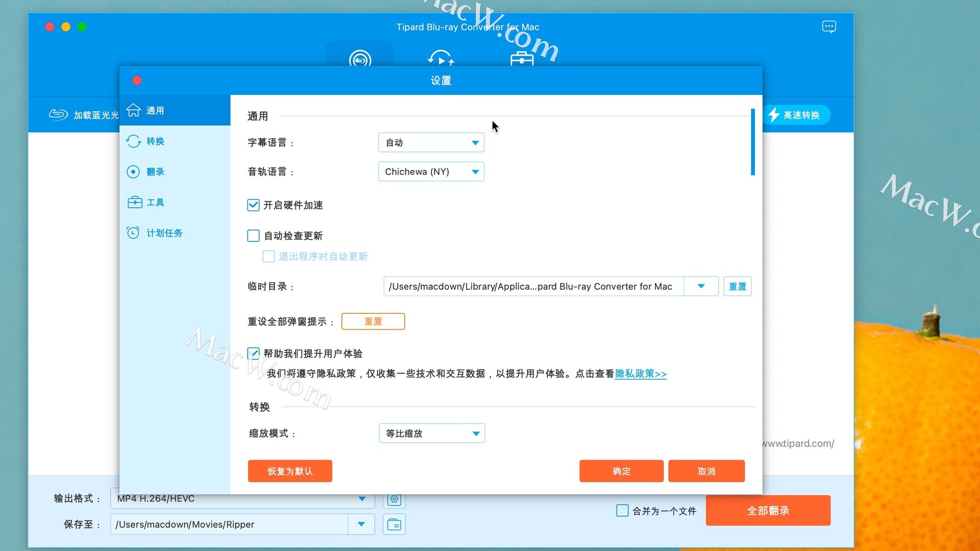Open the 保存至 path dropdown arrow
Viewport: 980px width, 551px height.
click(361, 524)
